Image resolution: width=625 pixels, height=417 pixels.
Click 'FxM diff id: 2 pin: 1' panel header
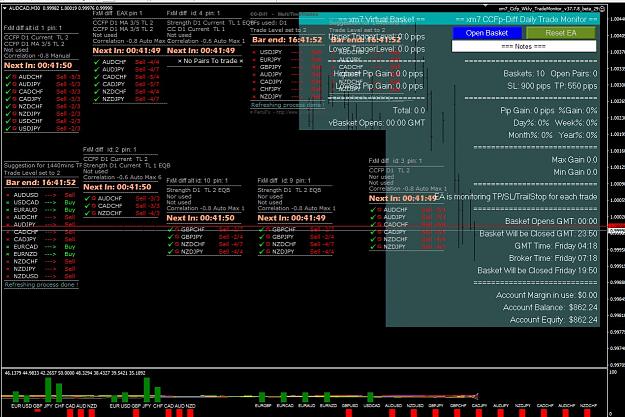(x=110, y=149)
